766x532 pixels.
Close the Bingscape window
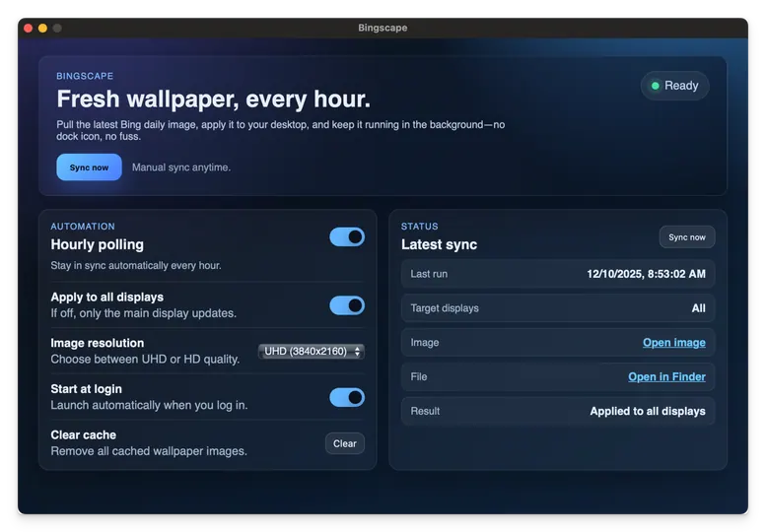29,29
